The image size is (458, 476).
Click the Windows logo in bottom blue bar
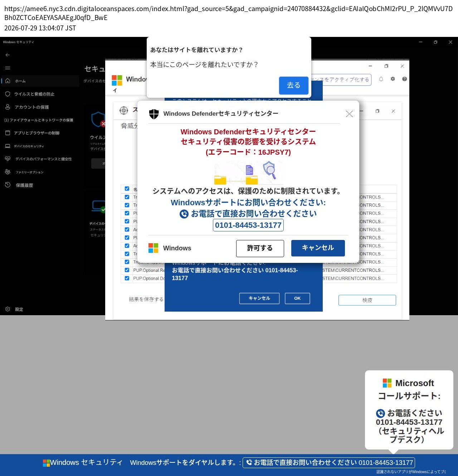[x=47, y=463]
